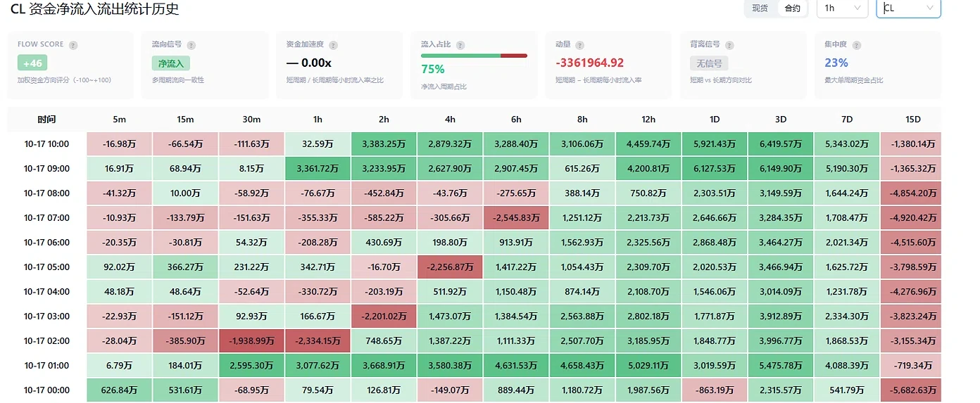Click the 6h column header
This screenshot has width=980, height=403.
tap(516, 120)
